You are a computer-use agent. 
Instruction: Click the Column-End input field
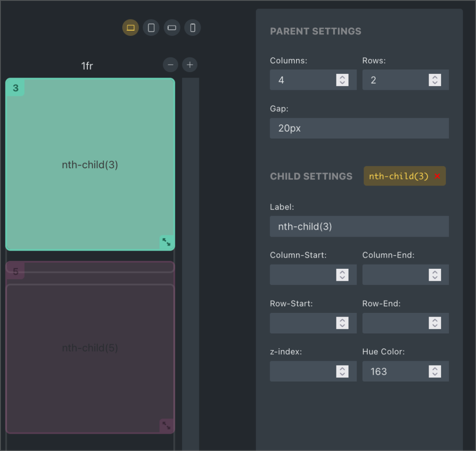(x=405, y=275)
